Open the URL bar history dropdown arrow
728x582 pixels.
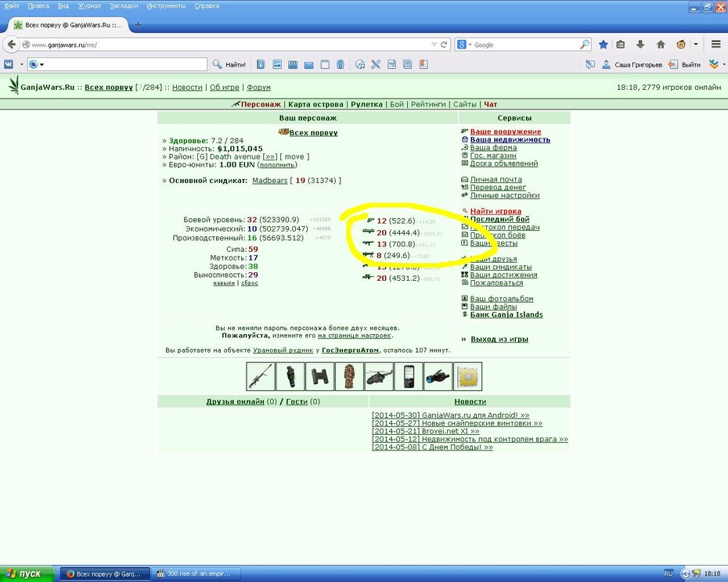(434, 45)
